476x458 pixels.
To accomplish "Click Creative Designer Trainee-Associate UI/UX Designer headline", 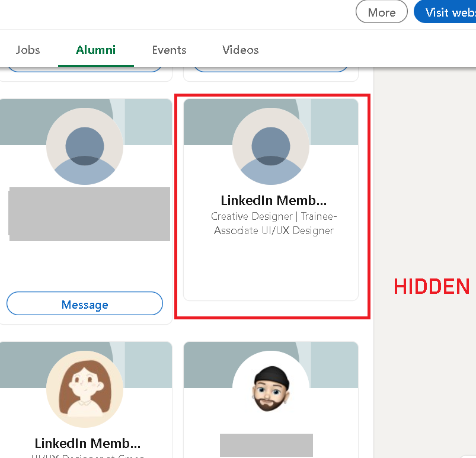I will tap(274, 223).
